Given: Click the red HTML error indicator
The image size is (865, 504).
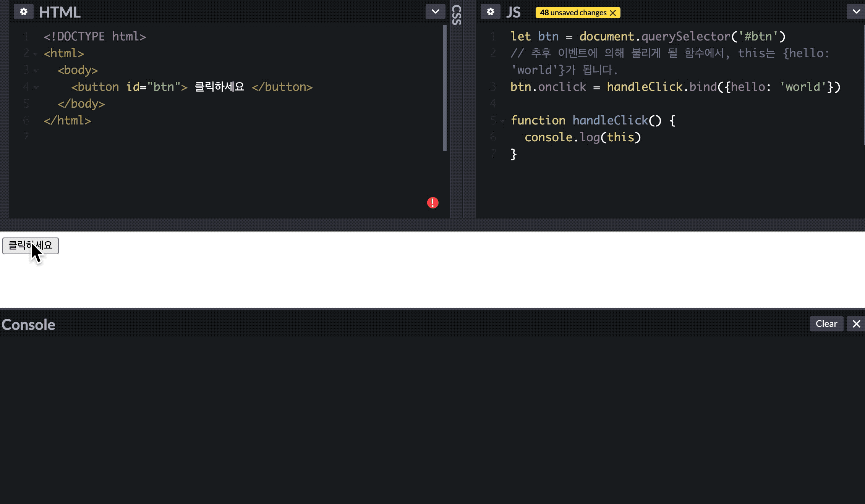Looking at the screenshot, I should click(432, 203).
